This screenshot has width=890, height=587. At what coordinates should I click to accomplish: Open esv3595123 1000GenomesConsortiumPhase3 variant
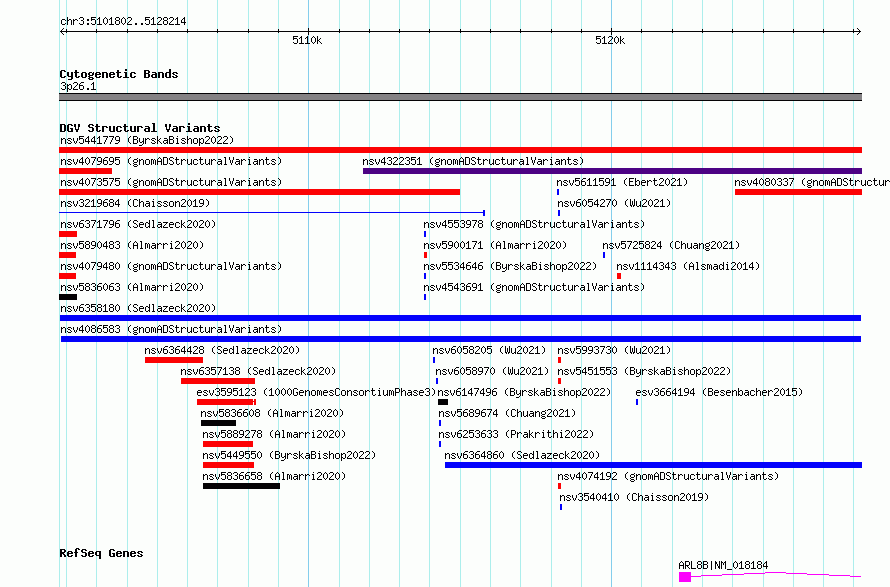point(316,392)
